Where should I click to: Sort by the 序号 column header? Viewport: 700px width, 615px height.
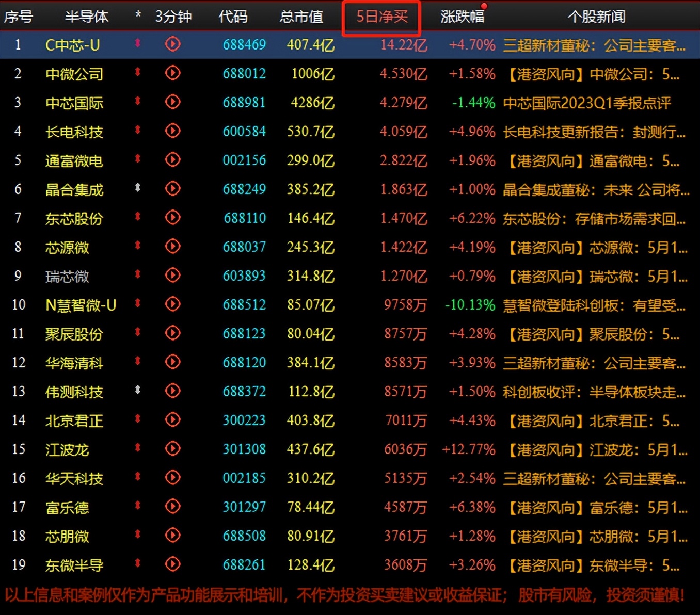19,17
